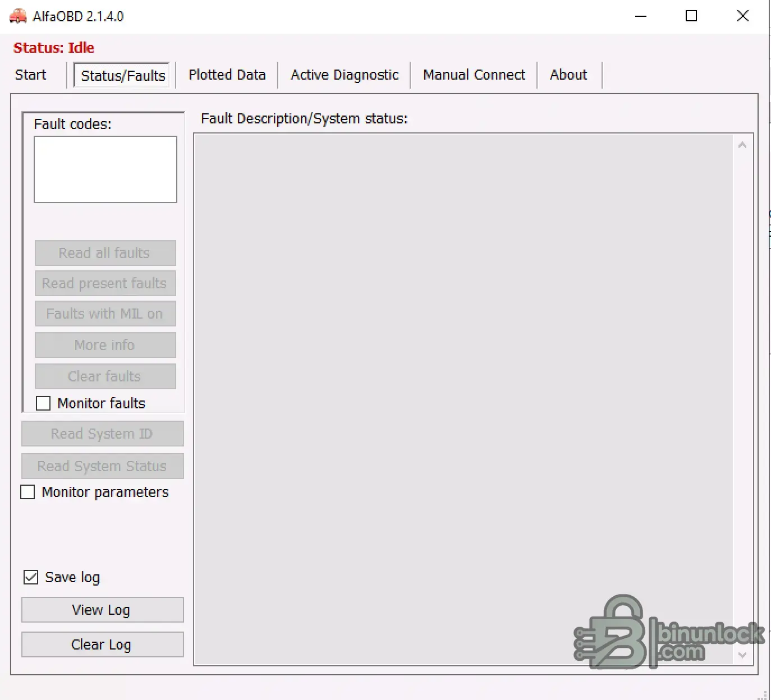This screenshot has height=700, width=771.
Task: Click the Read all faults button
Action: 105,253
